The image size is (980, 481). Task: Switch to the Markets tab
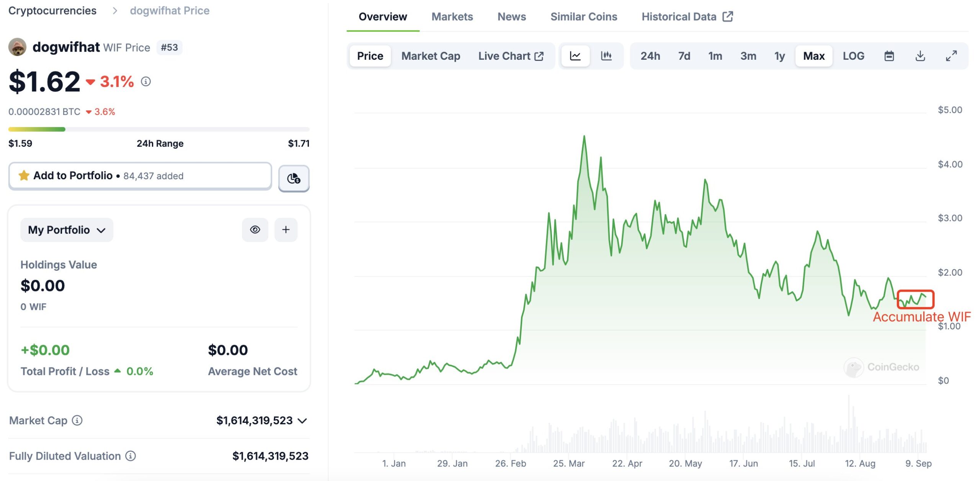452,16
